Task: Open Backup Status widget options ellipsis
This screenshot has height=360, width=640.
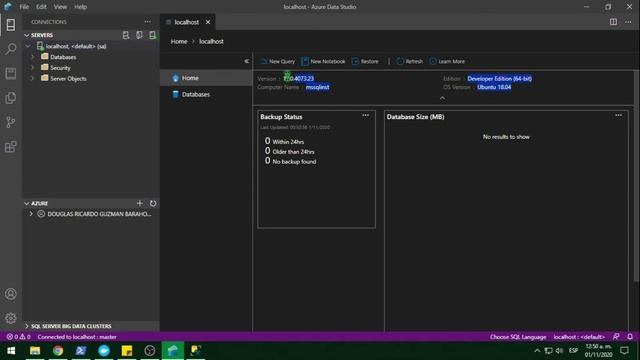Action: [x=366, y=116]
